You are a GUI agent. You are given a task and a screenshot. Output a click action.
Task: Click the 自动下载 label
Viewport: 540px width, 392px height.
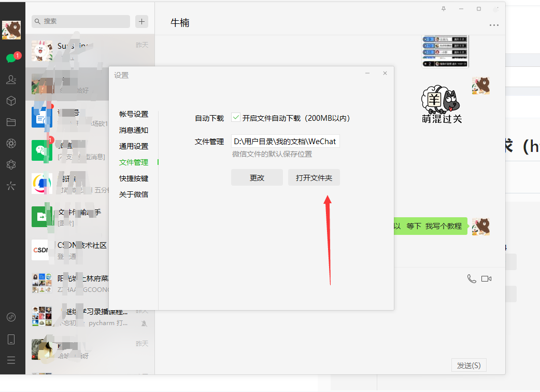[209, 118]
